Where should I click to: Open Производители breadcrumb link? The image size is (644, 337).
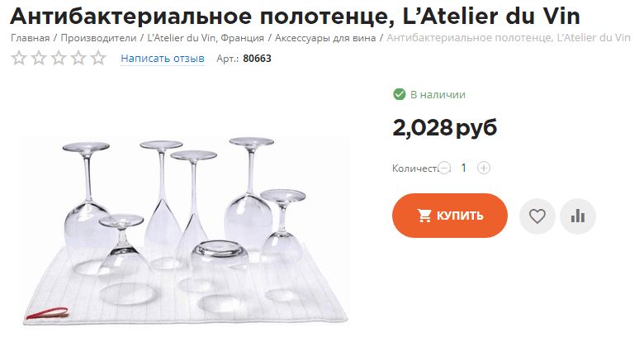98,38
